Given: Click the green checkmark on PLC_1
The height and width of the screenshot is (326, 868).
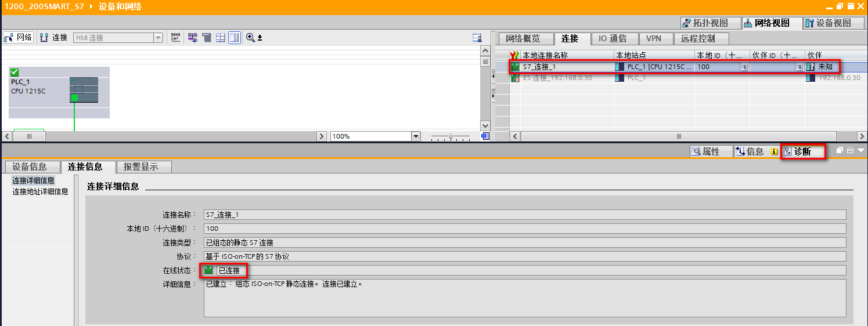Looking at the screenshot, I should pyautogui.click(x=15, y=72).
